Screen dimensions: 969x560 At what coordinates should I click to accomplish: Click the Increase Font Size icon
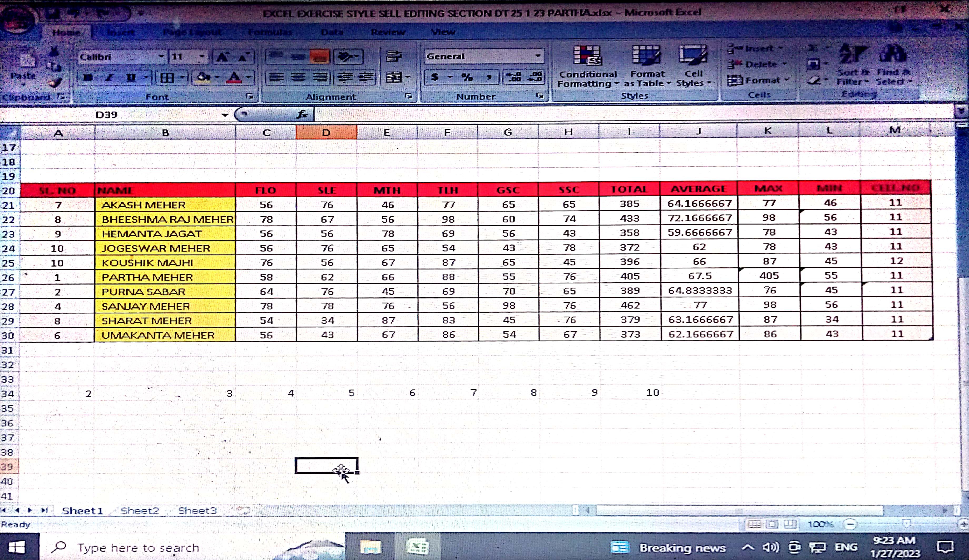(222, 57)
